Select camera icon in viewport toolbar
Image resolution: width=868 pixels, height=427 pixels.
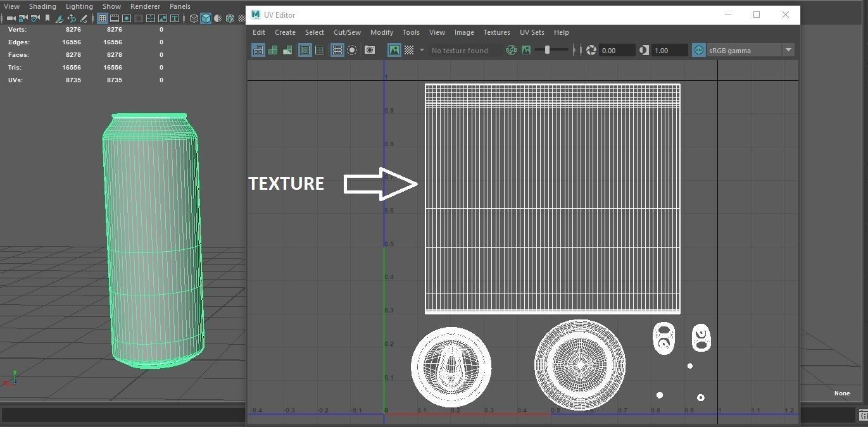(x=11, y=18)
